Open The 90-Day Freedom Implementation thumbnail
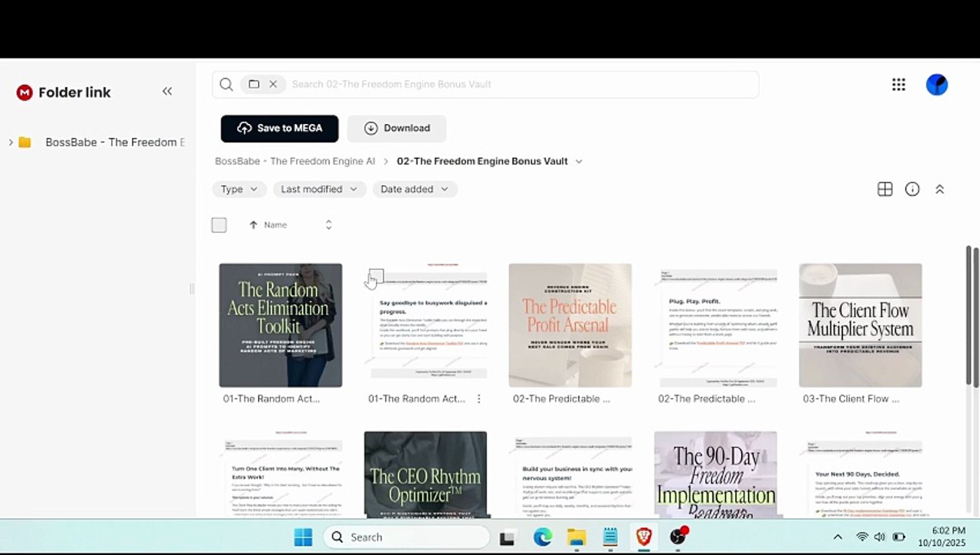Image resolution: width=980 pixels, height=555 pixels. [x=716, y=475]
